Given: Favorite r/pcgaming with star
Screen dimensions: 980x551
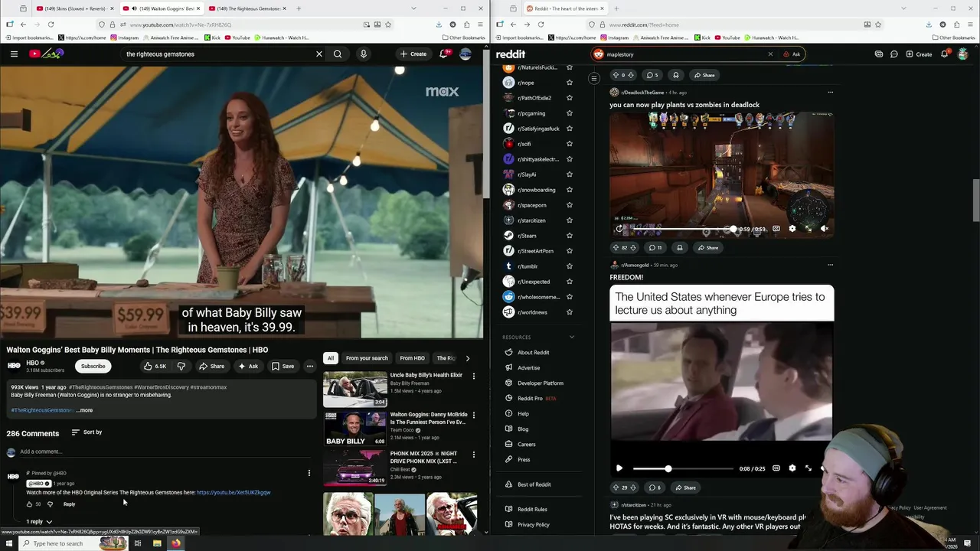Looking at the screenshot, I should (569, 113).
